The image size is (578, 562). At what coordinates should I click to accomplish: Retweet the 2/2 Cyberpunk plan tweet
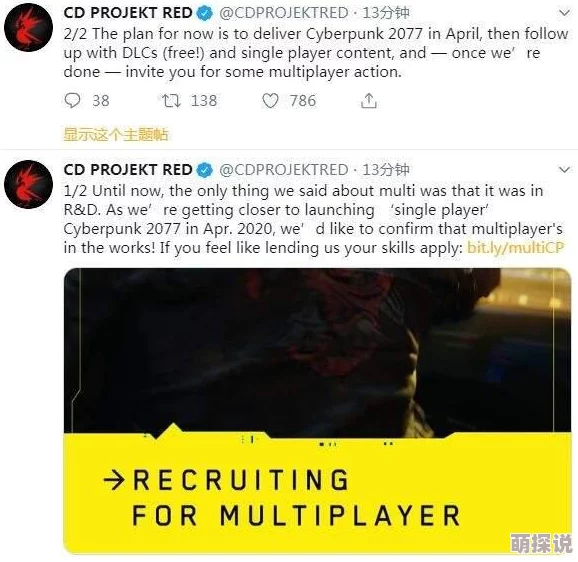171,101
